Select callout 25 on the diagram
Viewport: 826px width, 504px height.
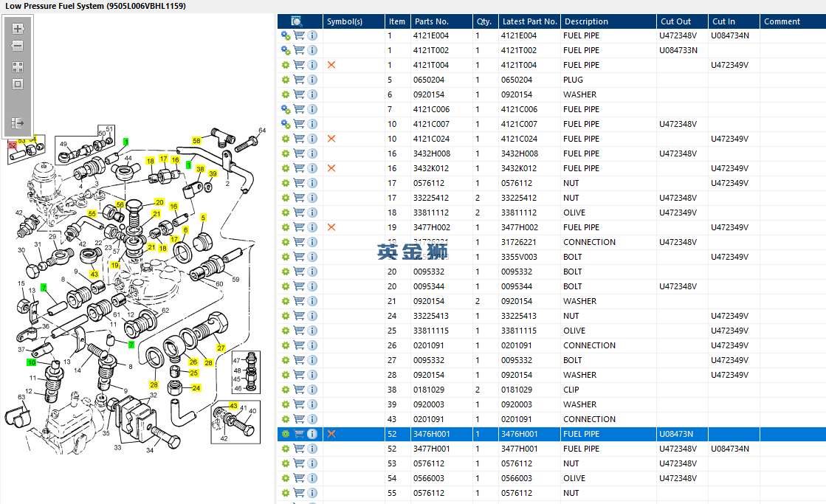pyautogui.click(x=194, y=373)
